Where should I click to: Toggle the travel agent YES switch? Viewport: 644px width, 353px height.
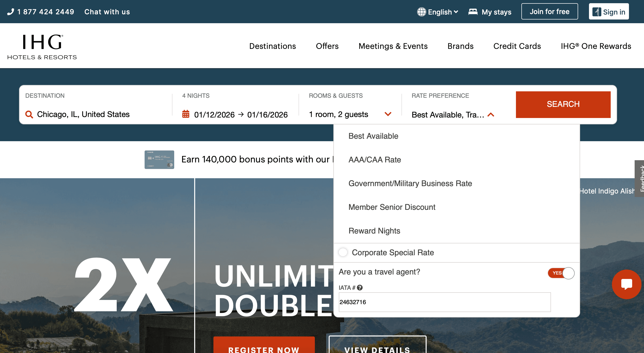point(561,273)
